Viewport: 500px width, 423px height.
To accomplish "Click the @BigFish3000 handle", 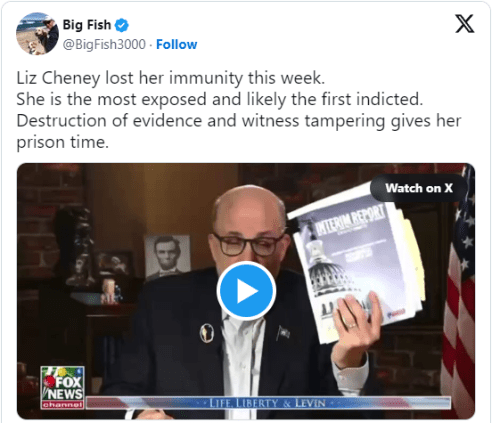I will tap(104, 44).
